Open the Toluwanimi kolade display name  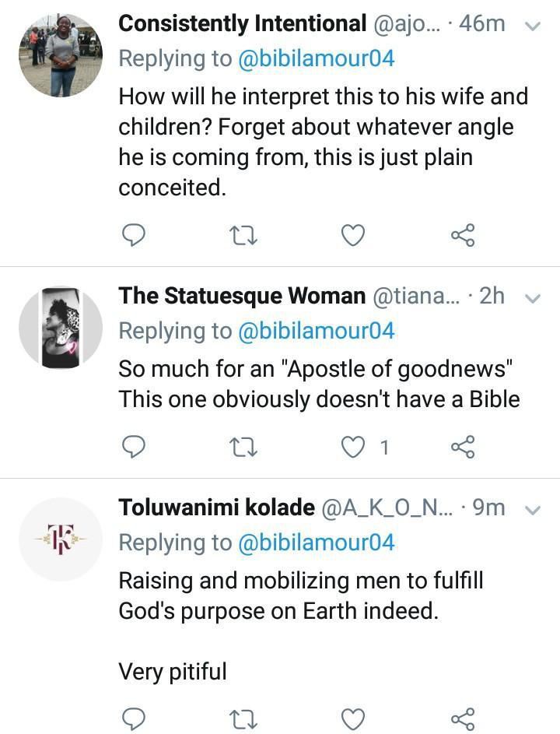216,508
